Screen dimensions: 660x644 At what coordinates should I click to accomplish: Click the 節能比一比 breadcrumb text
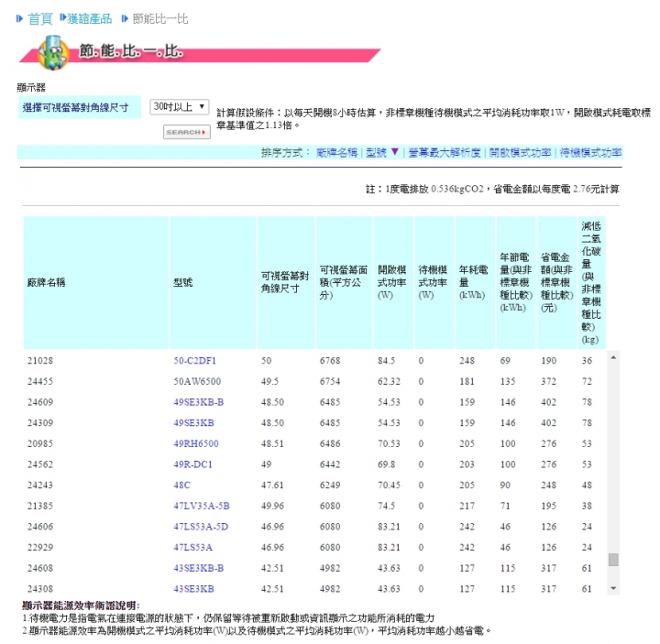point(159,19)
